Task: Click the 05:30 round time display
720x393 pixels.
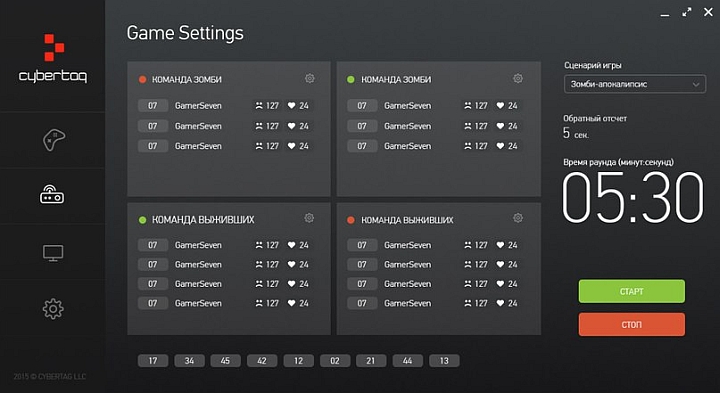Action: [633, 197]
